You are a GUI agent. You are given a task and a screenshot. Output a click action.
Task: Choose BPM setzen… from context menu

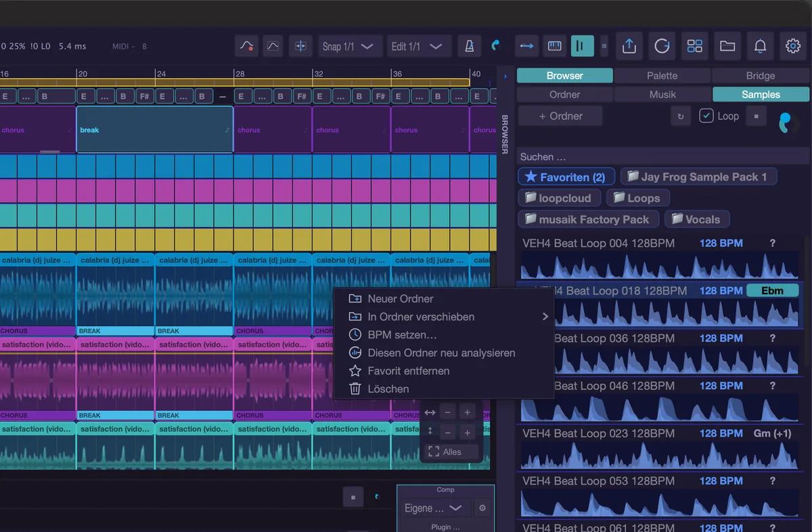coord(444,335)
